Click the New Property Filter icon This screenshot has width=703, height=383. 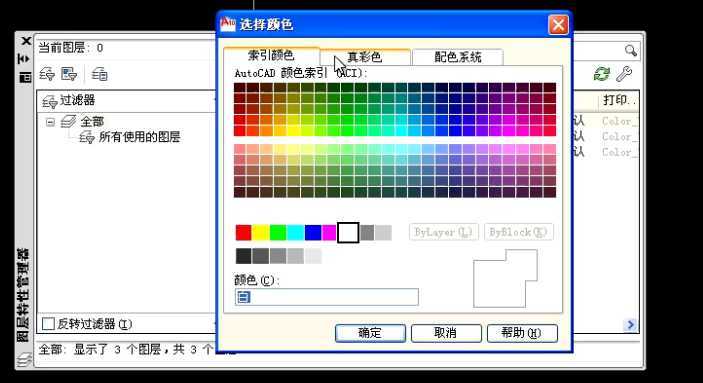(x=47, y=74)
